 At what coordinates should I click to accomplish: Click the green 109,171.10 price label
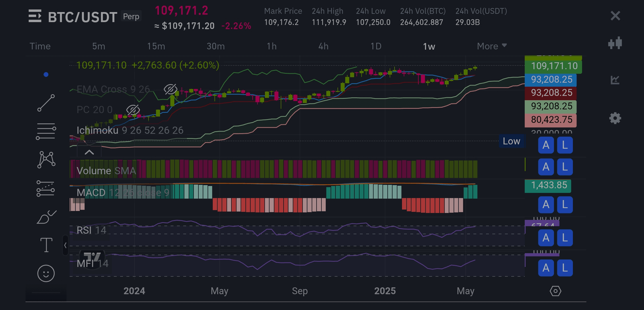(x=553, y=66)
